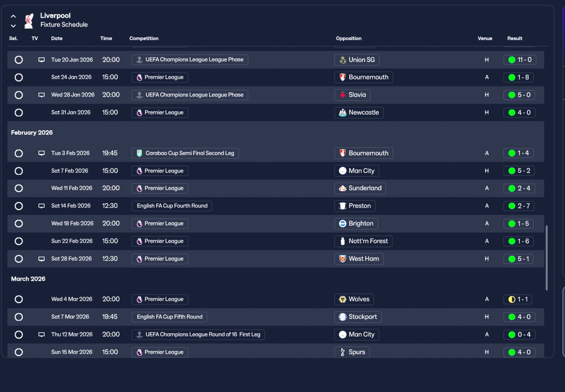Click the Premier League logo on the 4 Mar row
Image resolution: width=565 pixels, height=392 pixels.
point(139,299)
